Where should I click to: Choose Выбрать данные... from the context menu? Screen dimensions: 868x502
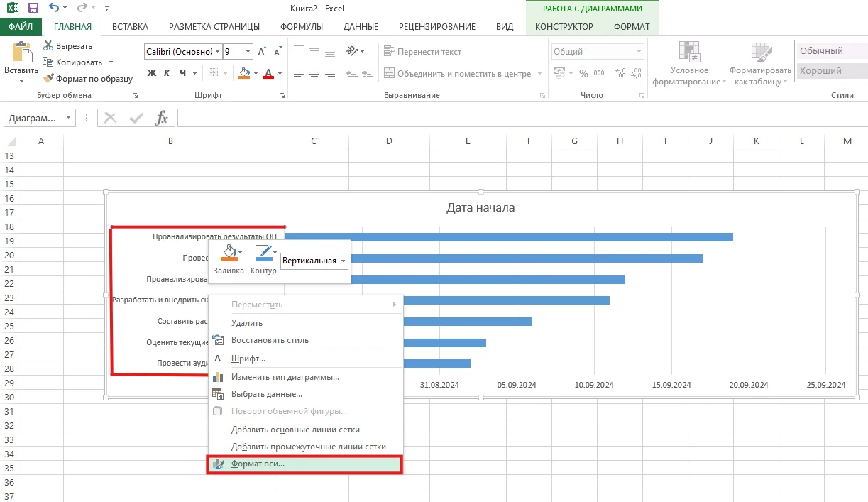click(267, 393)
